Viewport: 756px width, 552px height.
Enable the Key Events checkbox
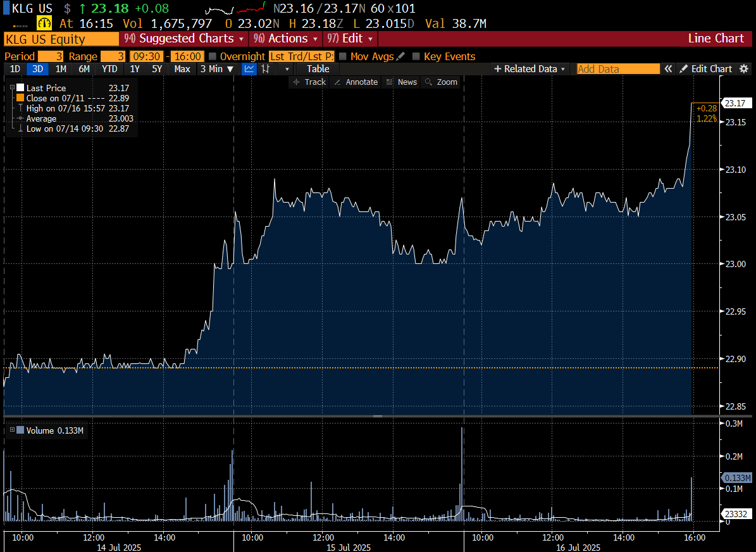click(x=416, y=56)
